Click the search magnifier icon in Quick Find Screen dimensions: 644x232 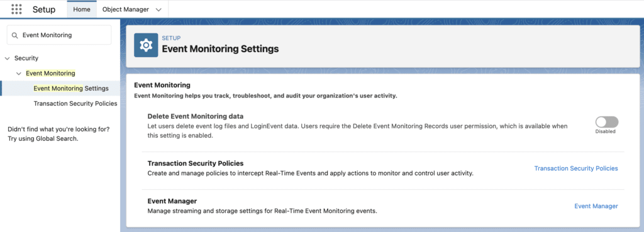(x=15, y=35)
